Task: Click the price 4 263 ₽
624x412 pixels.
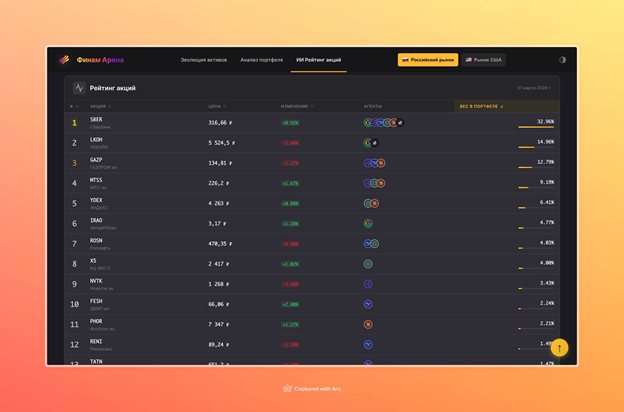Action: click(218, 203)
